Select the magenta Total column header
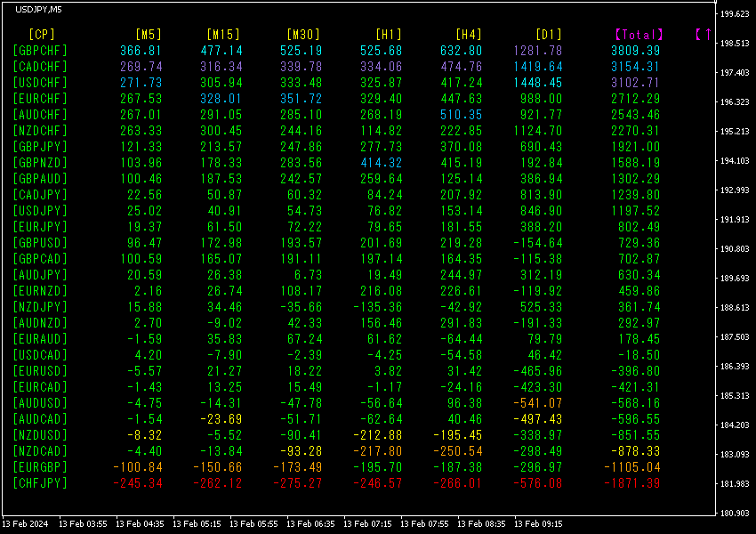The width and height of the screenshot is (756, 534). click(x=639, y=34)
